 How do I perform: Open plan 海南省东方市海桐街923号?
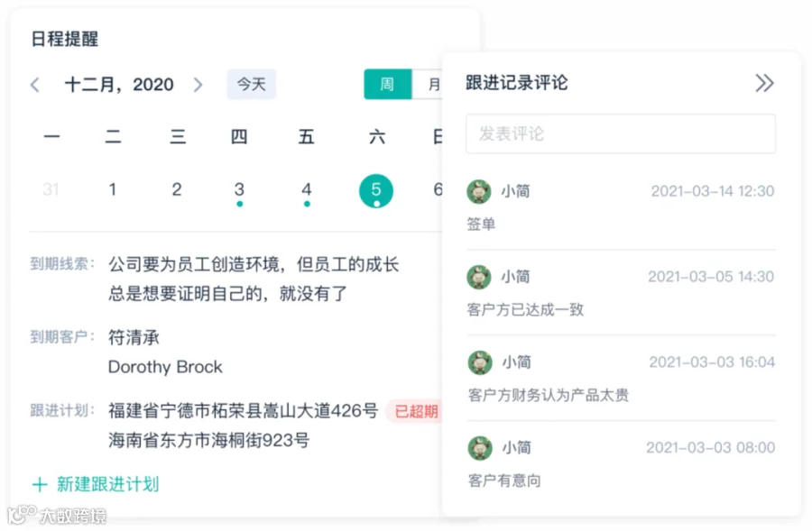pos(208,441)
